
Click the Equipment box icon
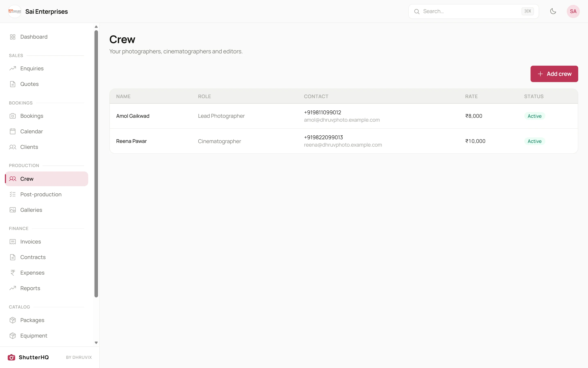(x=13, y=336)
